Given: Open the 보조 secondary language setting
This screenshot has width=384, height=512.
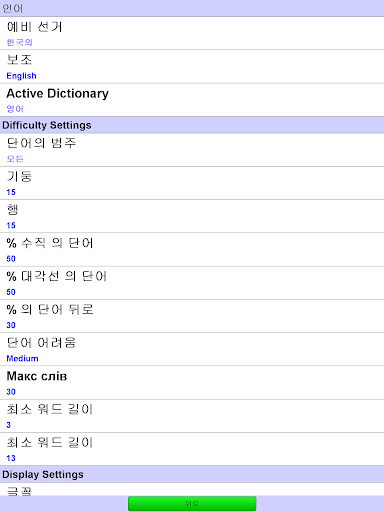Looking at the screenshot, I should [x=192, y=67].
